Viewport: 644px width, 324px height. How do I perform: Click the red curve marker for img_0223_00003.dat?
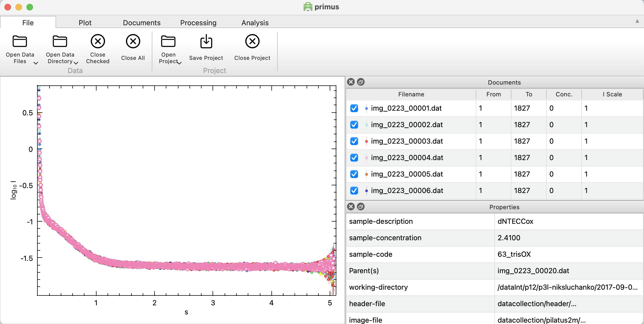pos(366,141)
